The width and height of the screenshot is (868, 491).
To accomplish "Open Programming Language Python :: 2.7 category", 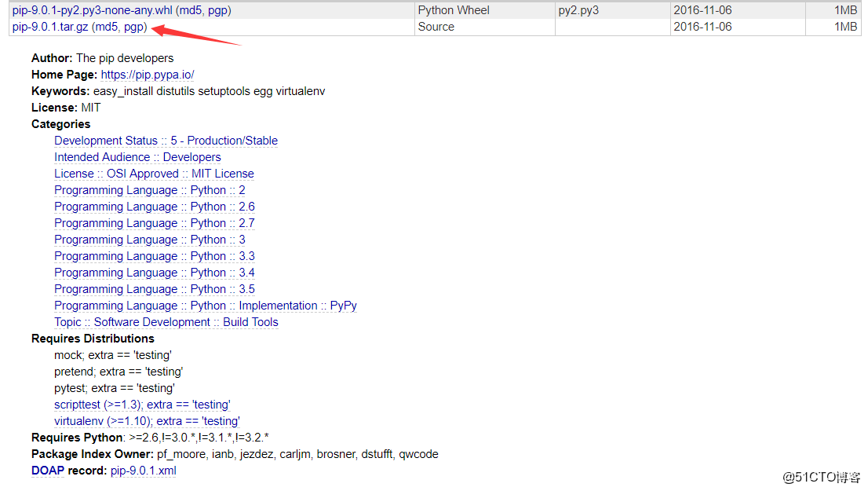I will [x=155, y=223].
